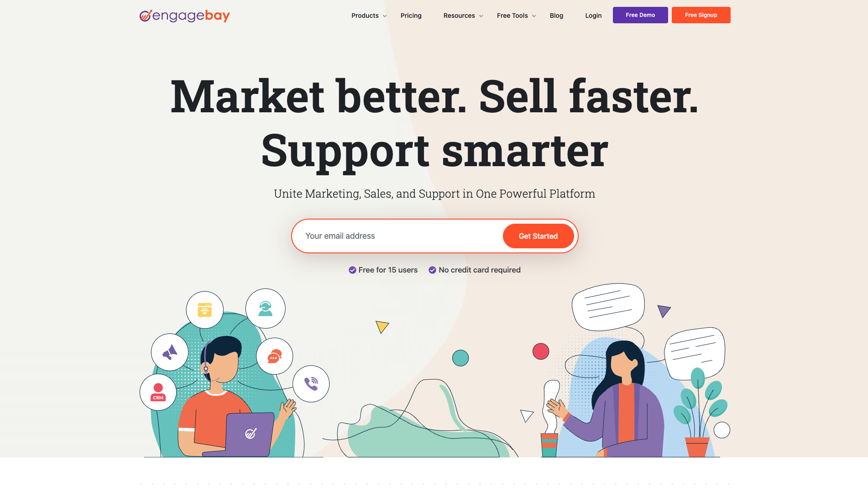Screen dimensions: 868x493
Task: Expand the Resources dropdown menu
Action: pos(463,16)
